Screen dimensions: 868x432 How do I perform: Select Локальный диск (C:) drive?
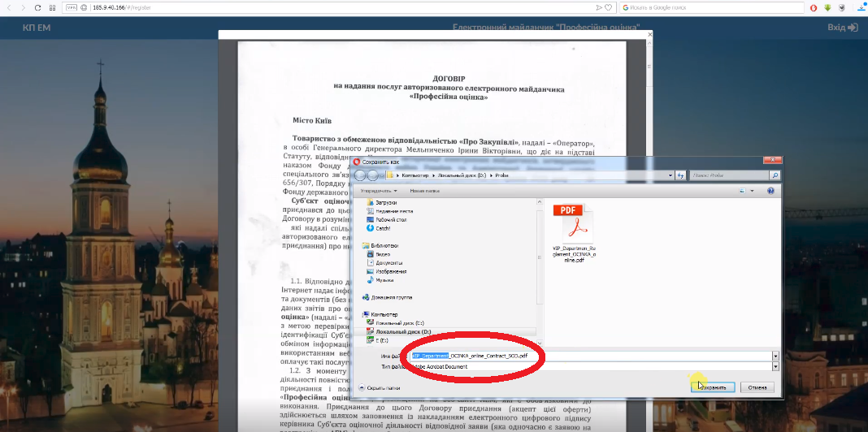pos(395,322)
